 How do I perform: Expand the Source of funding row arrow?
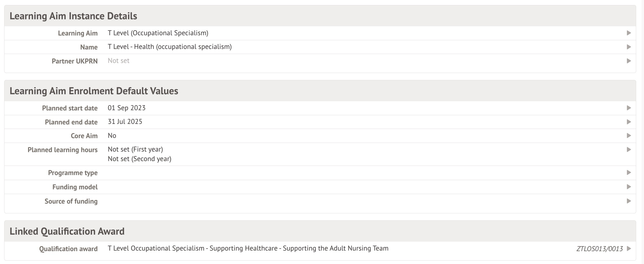[x=629, y=201]
